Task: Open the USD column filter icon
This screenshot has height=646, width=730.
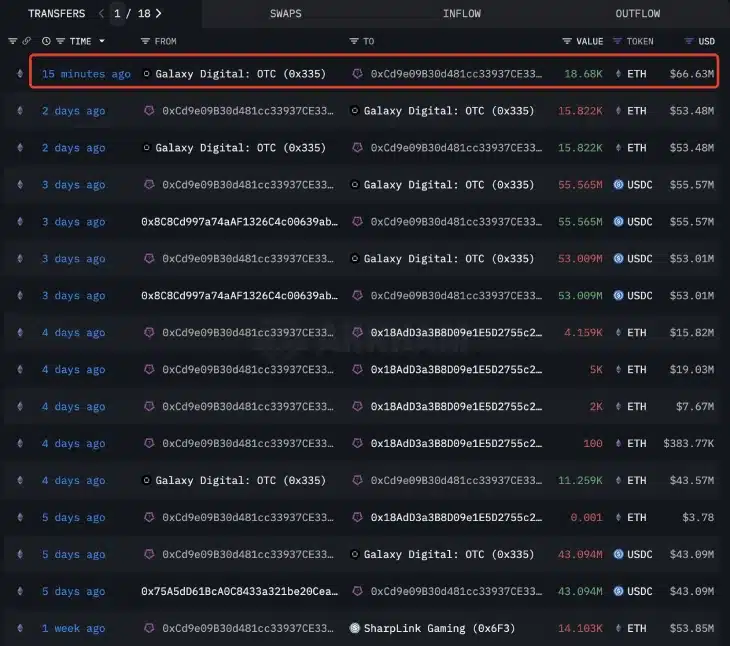Action: click(689, 41)
